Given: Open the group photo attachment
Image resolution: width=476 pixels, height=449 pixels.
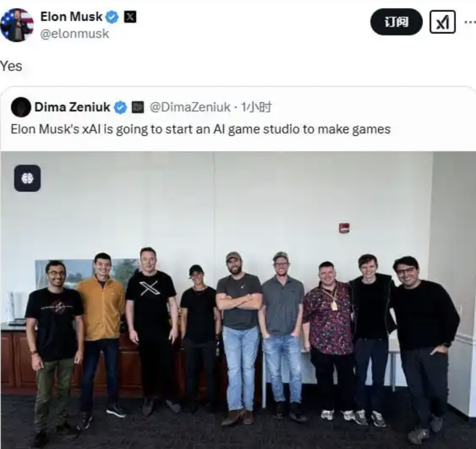Looking at the screenshot, I should click(x=238, y=300).
